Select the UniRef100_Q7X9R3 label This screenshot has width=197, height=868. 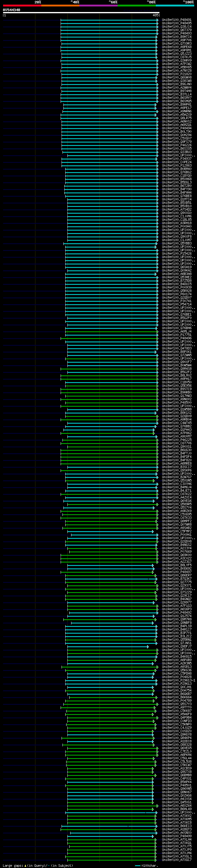(176, 43)
